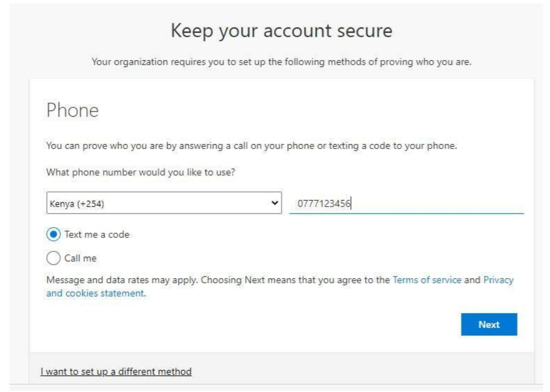The height and width of the screenshot is (392, 550).
Task: Open the "Privacy" link at the line end
Action: tap(498, 280)
